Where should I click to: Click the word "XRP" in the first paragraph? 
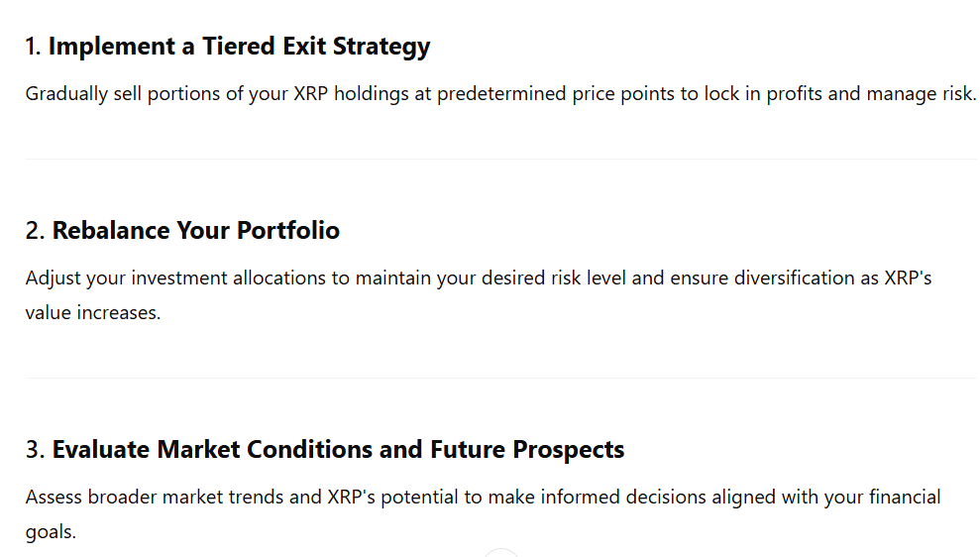pos(311,94)
